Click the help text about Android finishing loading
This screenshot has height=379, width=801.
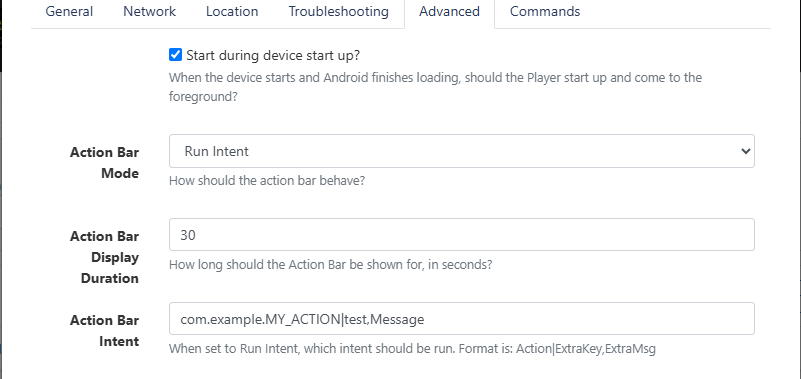(435, 87)
